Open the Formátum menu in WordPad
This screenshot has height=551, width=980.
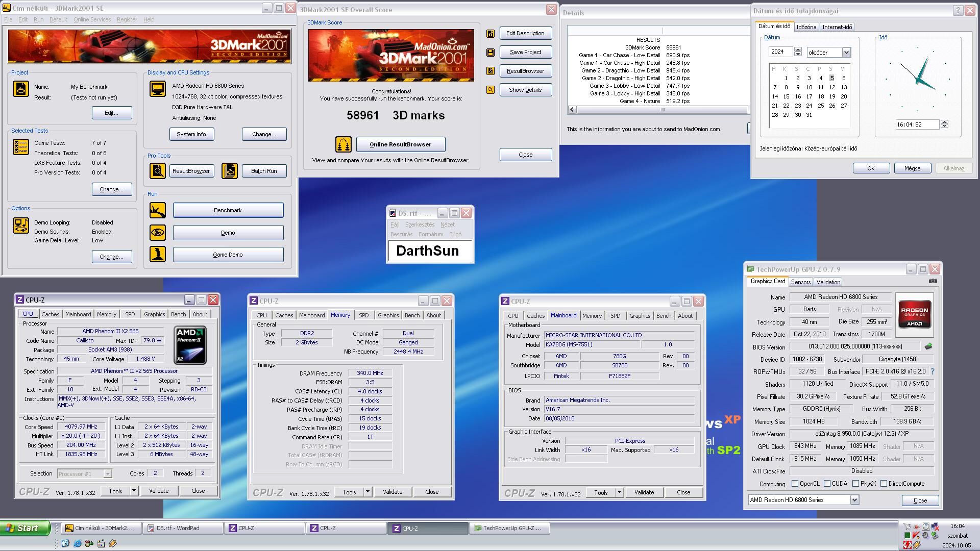click(x=431, y=234)
